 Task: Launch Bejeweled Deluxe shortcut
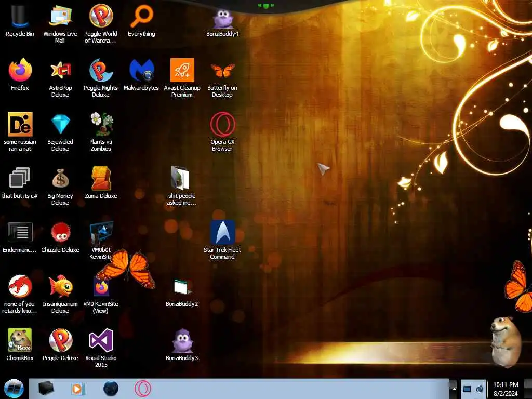coord(60,132)
